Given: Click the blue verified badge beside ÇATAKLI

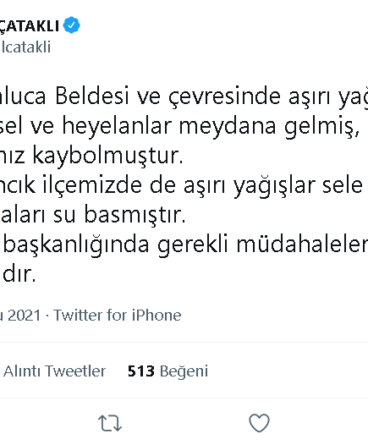Looking at the screenshot, I should 72,25.
